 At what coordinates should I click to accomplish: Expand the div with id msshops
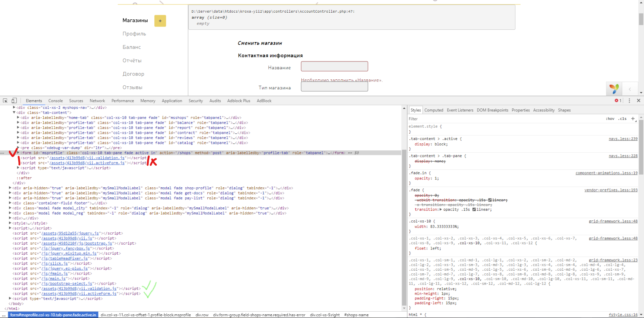click(x=18, y=118)
